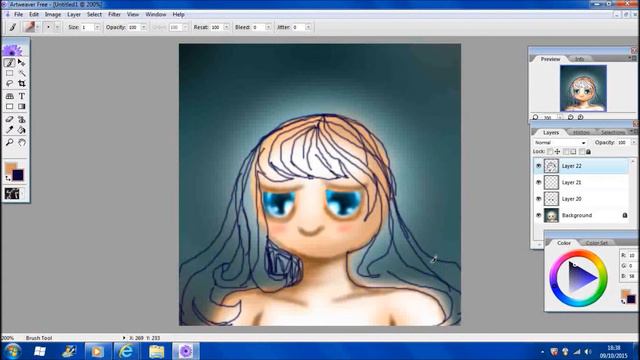Select the Hand pan tool
Image resolution: width=640 pixels, height=360 pixels.
tap(22, 142)
